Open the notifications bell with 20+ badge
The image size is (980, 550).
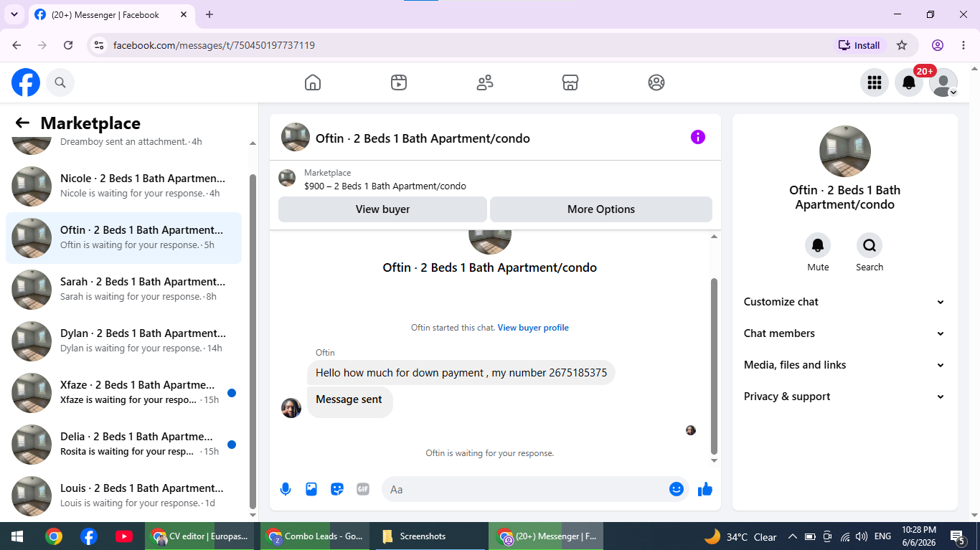click(909, 82)
